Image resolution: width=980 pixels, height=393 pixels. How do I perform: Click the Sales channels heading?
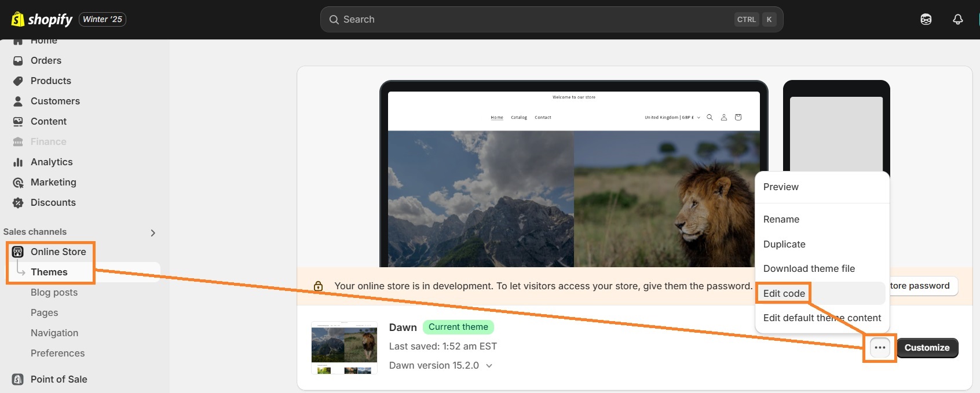[35, 232]
